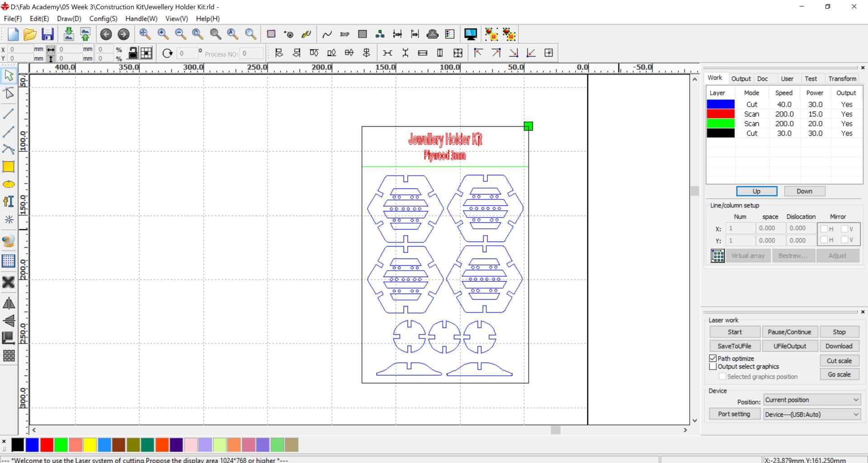868x463 pixels.
Task: Open the Draw menu
Action: (x=69, y=19)
